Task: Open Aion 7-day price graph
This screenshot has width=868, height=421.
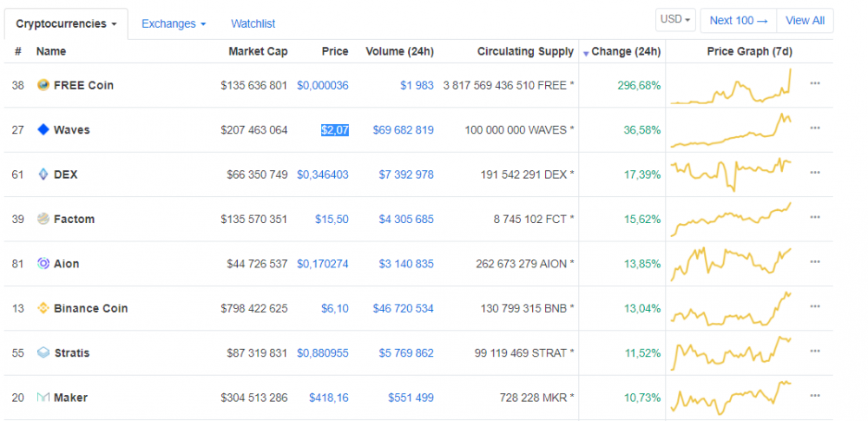Action: coord(731,264)
